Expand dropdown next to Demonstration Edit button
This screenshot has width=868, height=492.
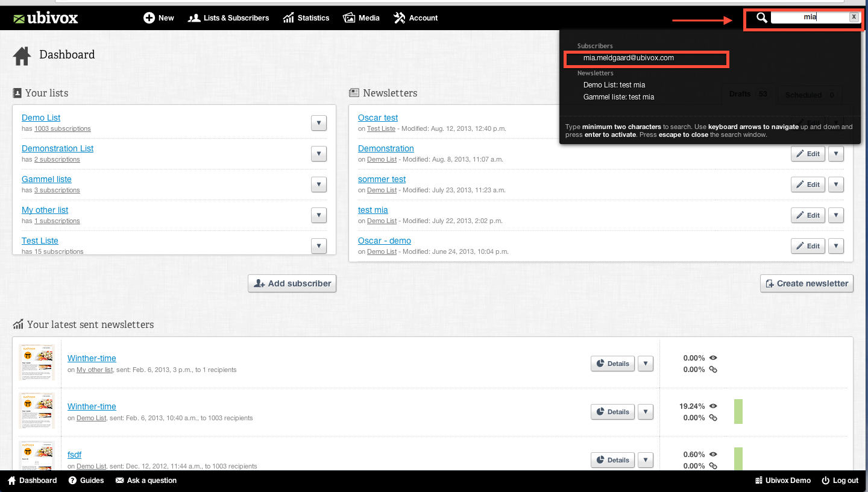[x=835, y=154]
